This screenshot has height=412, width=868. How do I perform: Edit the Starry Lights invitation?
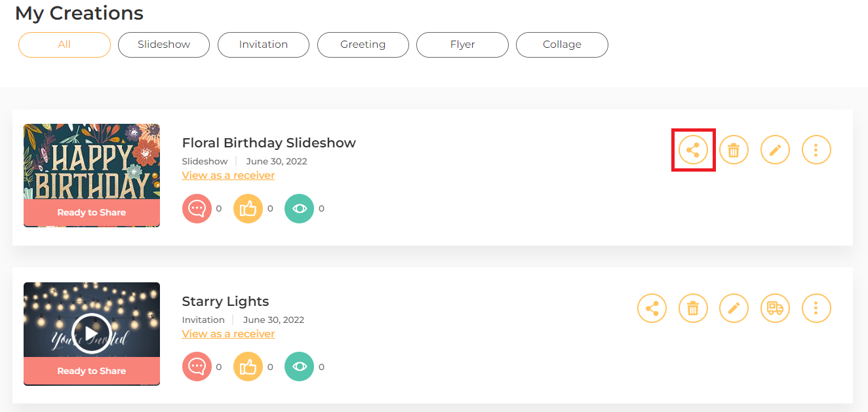[x=734, y=308]
